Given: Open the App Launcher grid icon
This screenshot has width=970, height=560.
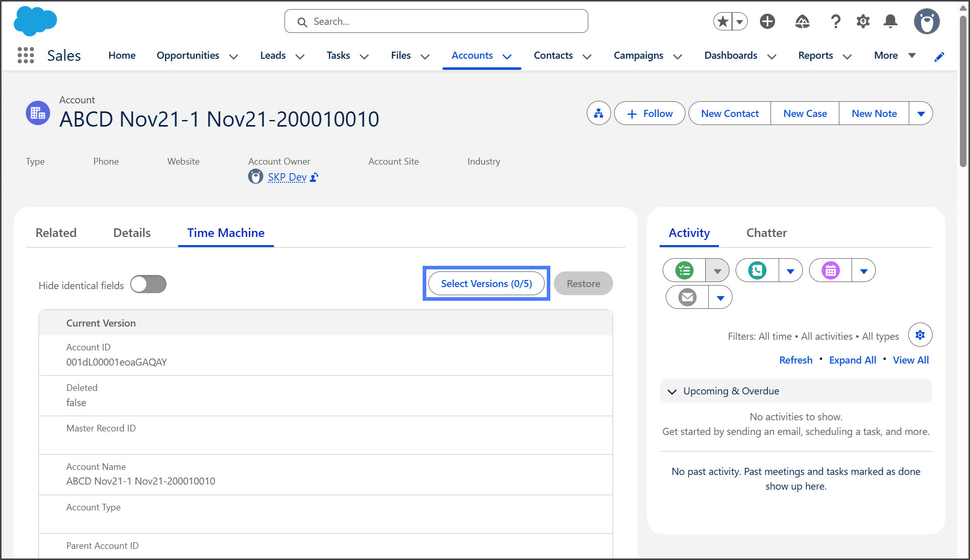Looking at the screenshot, I should (25, 55).
